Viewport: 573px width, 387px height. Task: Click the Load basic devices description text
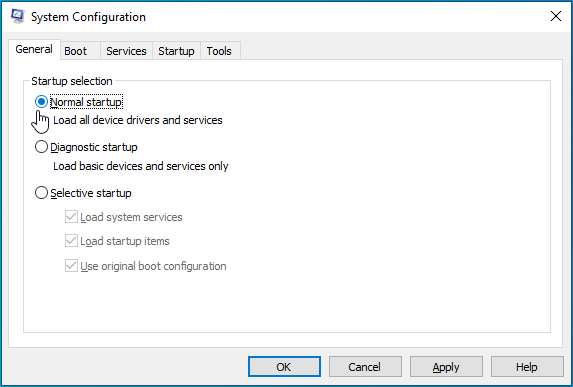click(x=141, y=166)
